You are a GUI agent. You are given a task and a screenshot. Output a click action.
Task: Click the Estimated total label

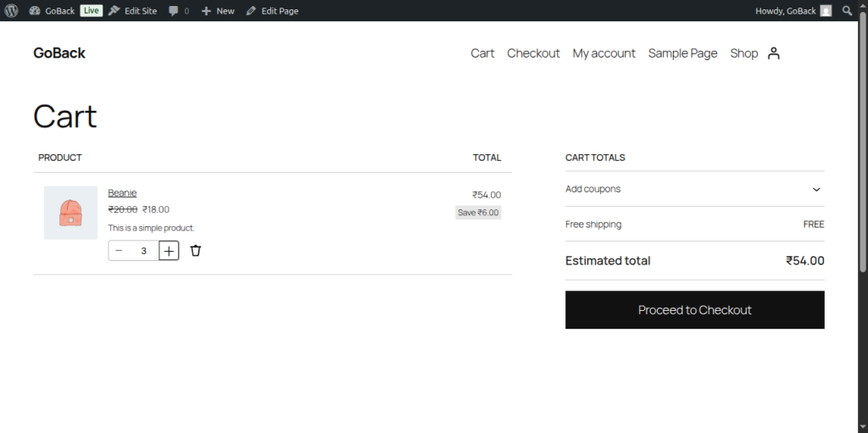(x=608, y=261)
